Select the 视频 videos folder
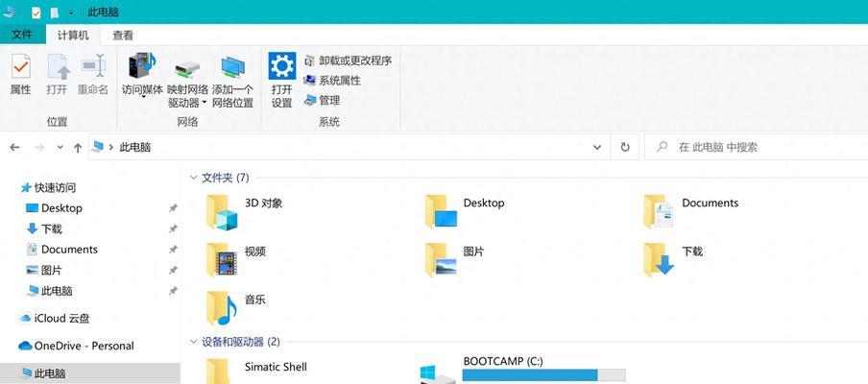 (236, 259)
